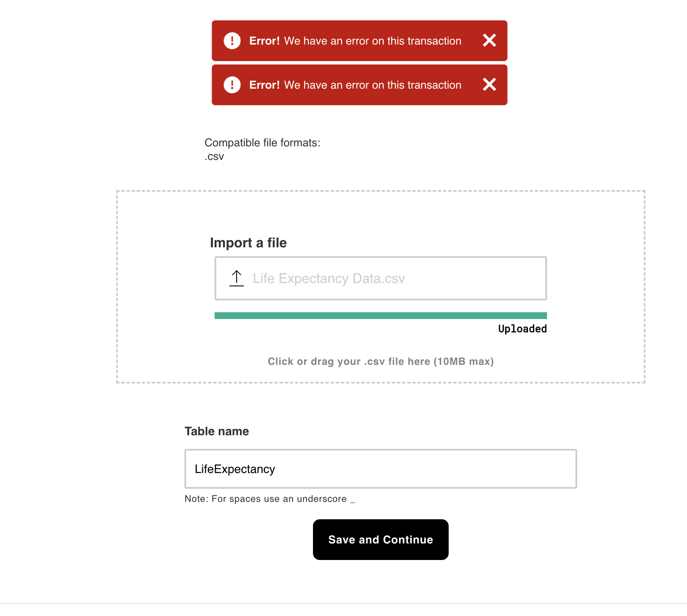This screenshot has height=616, width=687.
Task: Dismiss the second transaction error banner
Action: [489, 84]
